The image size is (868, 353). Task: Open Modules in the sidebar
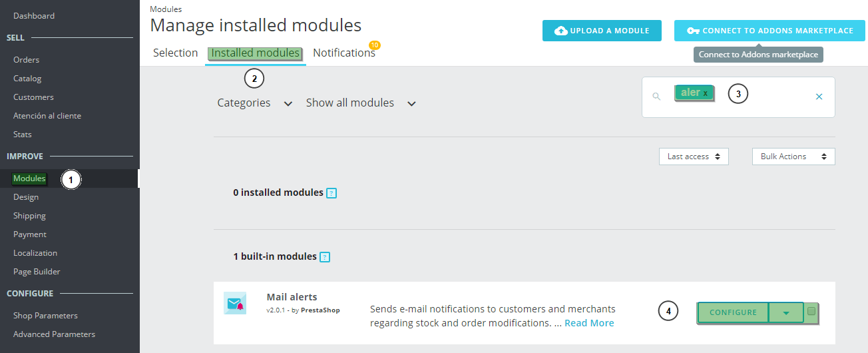[x=29, y=178]
